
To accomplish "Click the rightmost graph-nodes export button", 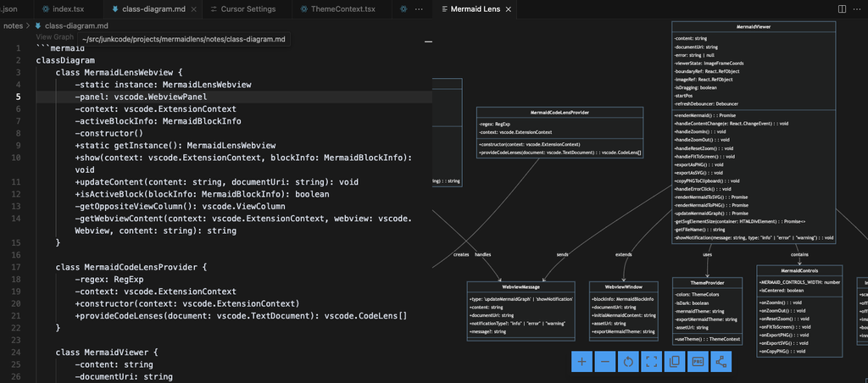I will 721,362.
